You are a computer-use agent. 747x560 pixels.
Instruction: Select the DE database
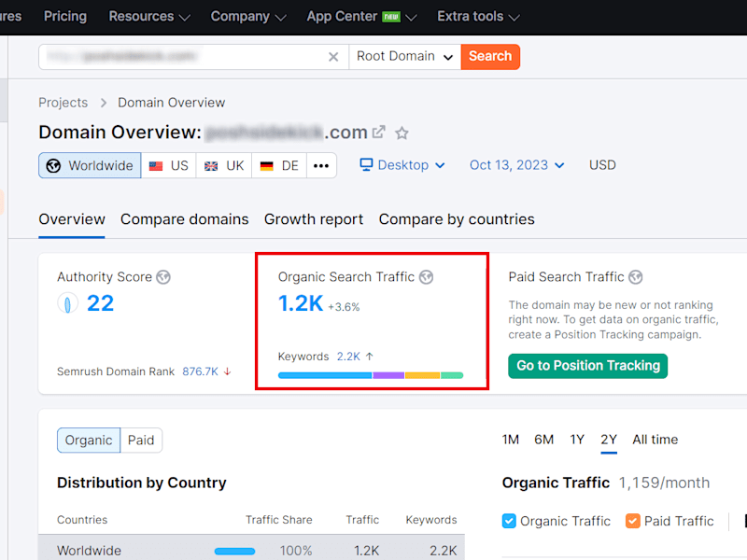(x=279, y=165)
